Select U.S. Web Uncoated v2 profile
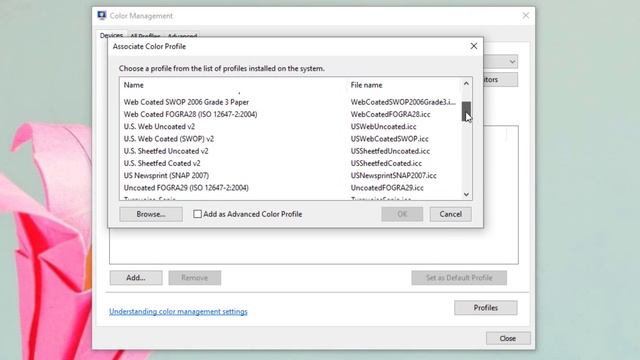 159,127
